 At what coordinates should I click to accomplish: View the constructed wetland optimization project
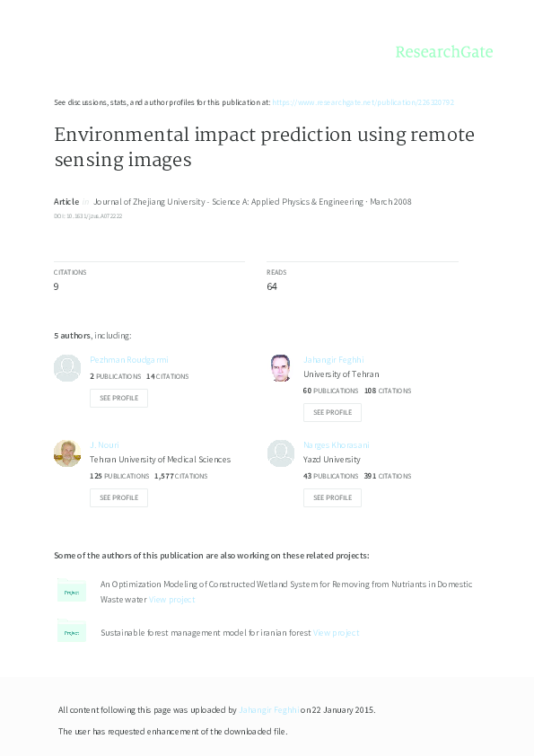click(172, 599)
